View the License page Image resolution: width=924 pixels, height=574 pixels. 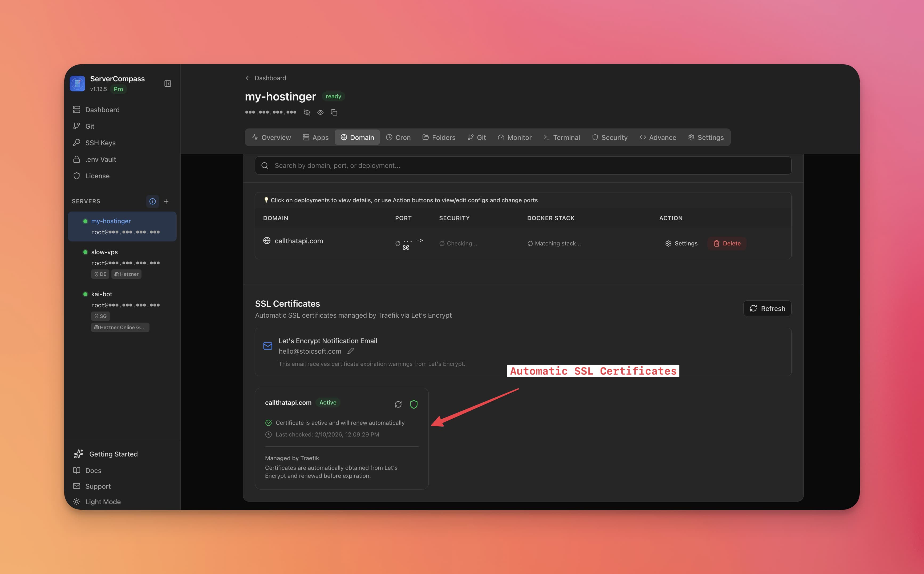click(x=98, y=176)
